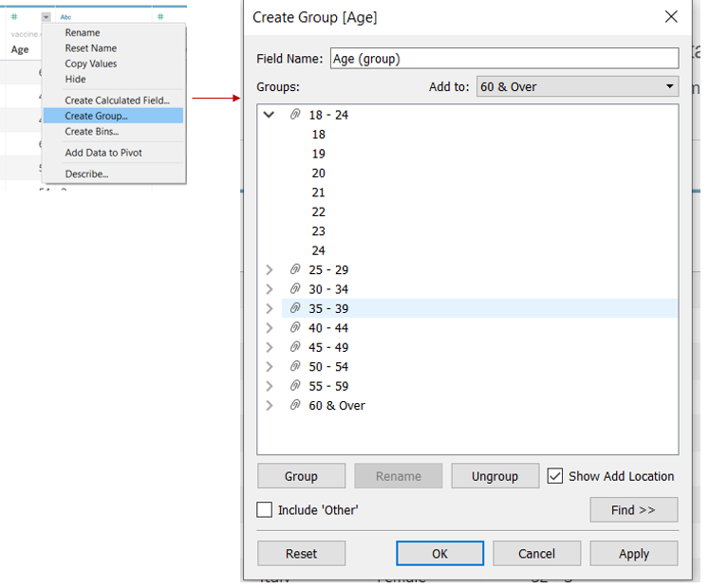Enable the Include 'Other' checkbox

[265, 510]
